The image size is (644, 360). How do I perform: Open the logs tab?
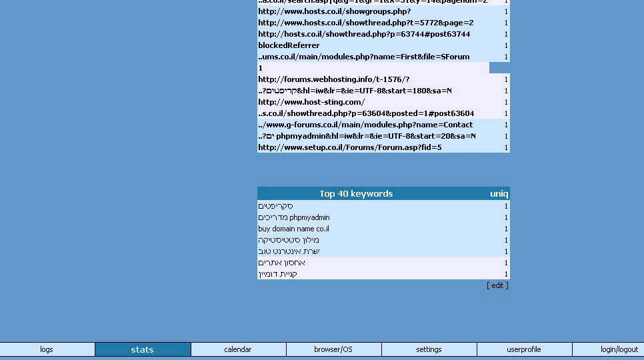[x=47, y=349]
